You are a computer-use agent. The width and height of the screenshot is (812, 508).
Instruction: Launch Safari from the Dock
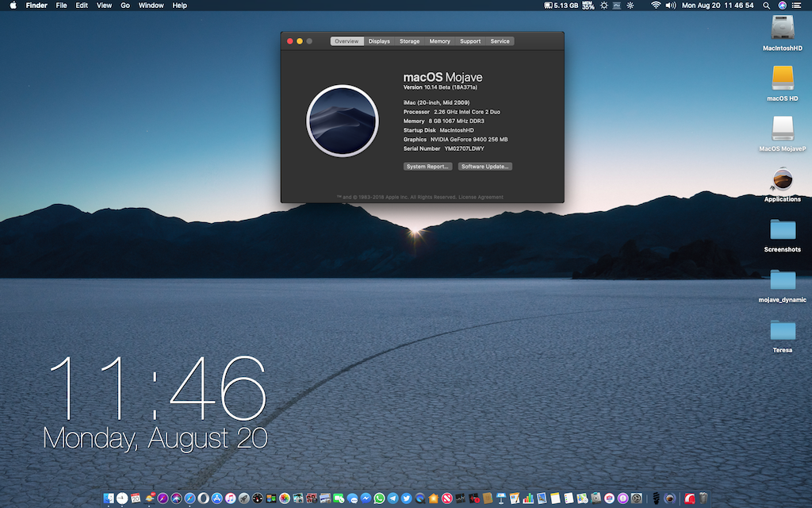coord(190,498)
